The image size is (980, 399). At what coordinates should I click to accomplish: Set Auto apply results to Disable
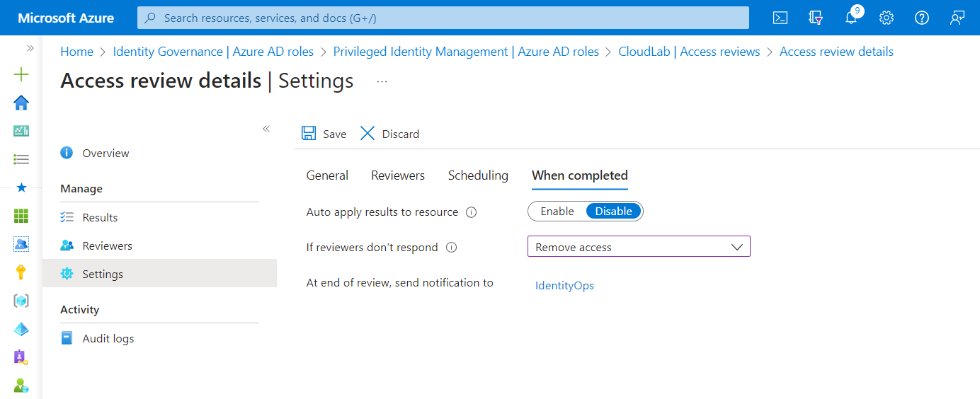613,212
